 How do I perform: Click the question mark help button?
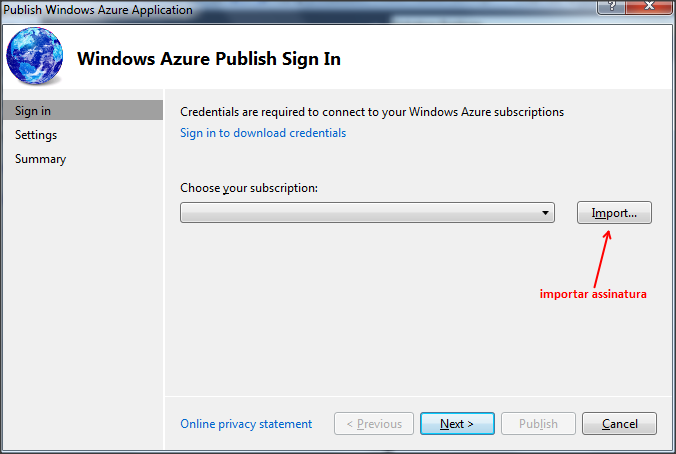tap(611, 7)
